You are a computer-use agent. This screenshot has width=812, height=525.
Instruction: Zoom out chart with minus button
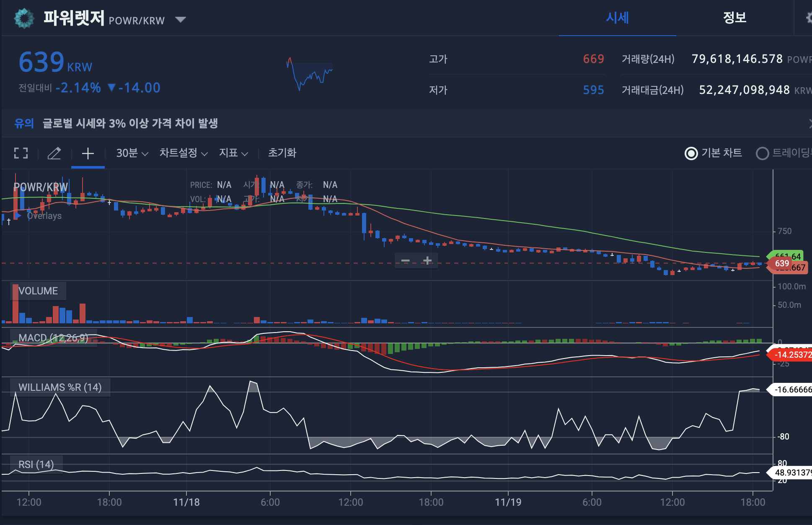click(x=405, y=260)
